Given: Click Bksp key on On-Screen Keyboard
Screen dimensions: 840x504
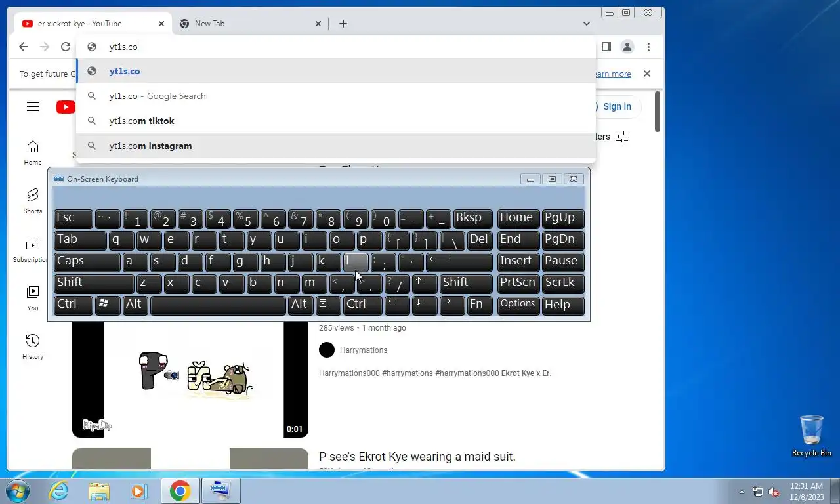Looking at the screenshot, I should tap(472, 218).
